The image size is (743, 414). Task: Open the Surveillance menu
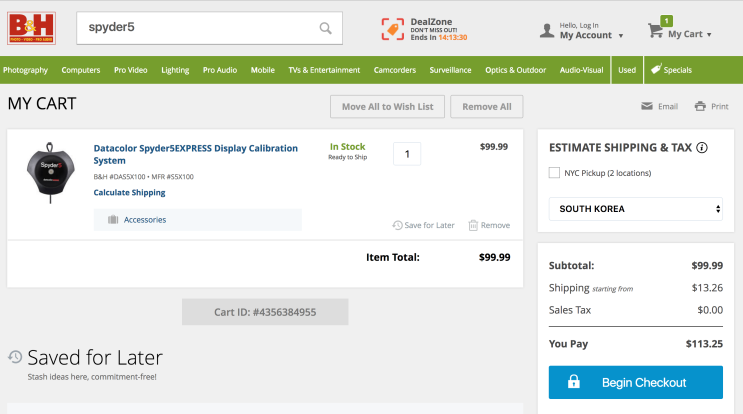coord(450,70)
